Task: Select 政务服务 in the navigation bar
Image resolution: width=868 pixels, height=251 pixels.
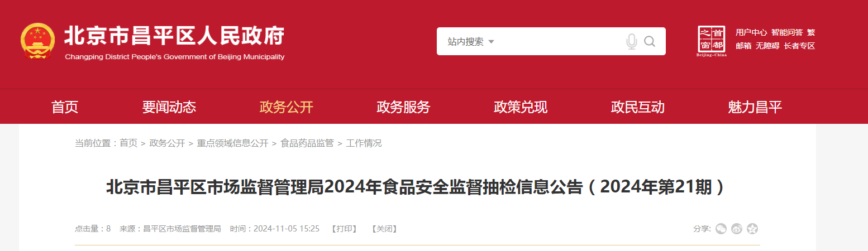Action: (403, 107)
